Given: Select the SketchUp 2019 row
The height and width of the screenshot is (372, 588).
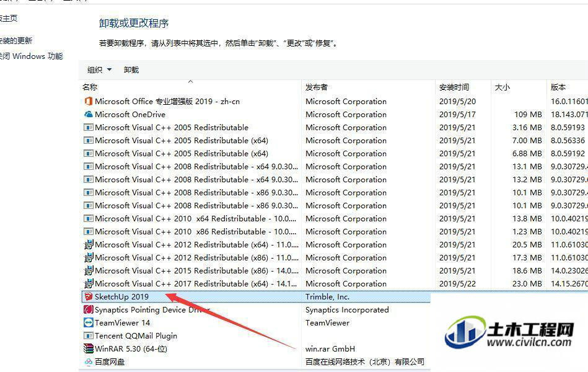Looking at the screenshot, I should 256,296.
